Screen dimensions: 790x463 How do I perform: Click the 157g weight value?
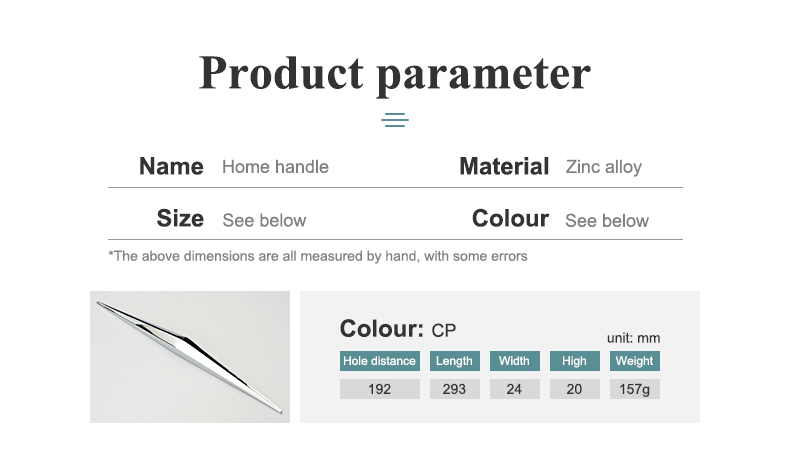[x=634, y=389]
